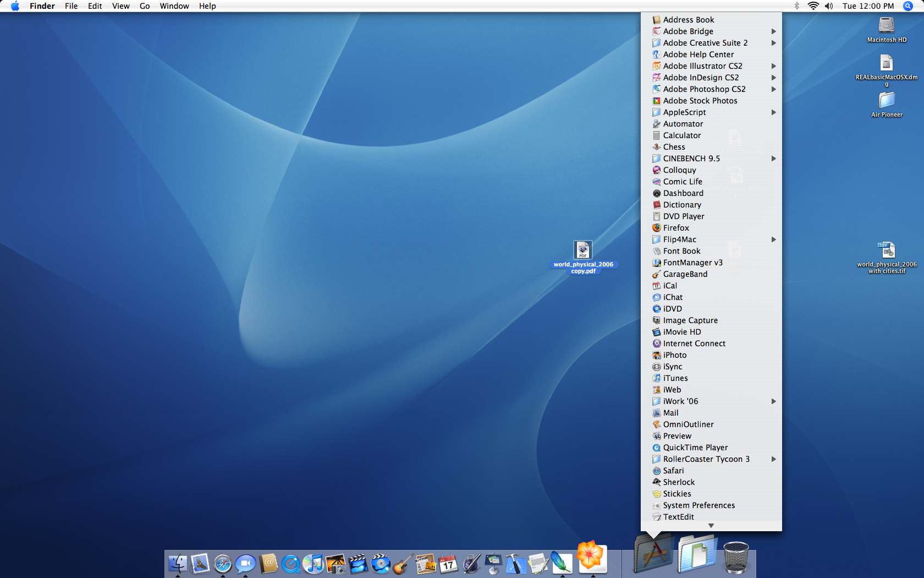This screenshot has height=578, width=924.
Task: Open Safari compass icon in the Dock
Action: pyautogui.click(x=223, y=564)
